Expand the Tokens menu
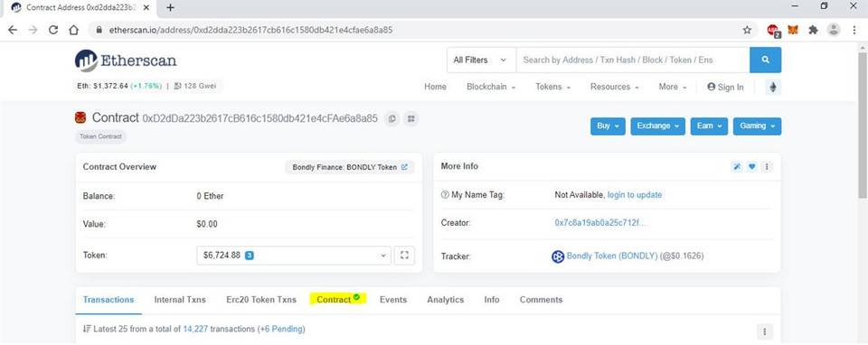The height and width of the screenshot is (345, 868). tap(553, 87)
